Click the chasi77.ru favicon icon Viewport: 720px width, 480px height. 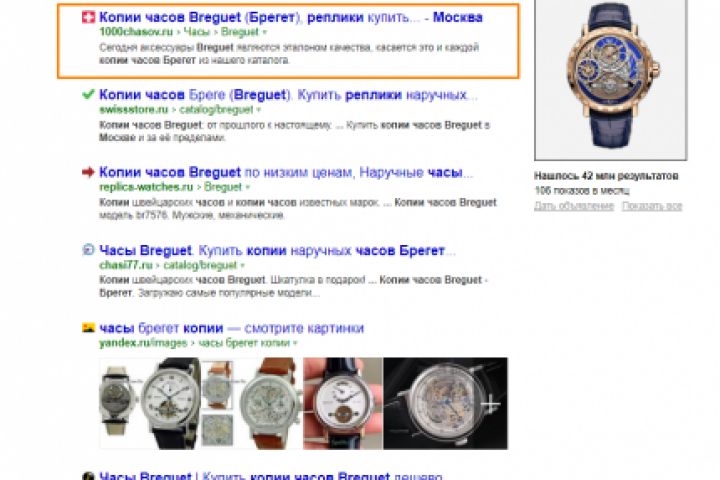click(88, 250)
